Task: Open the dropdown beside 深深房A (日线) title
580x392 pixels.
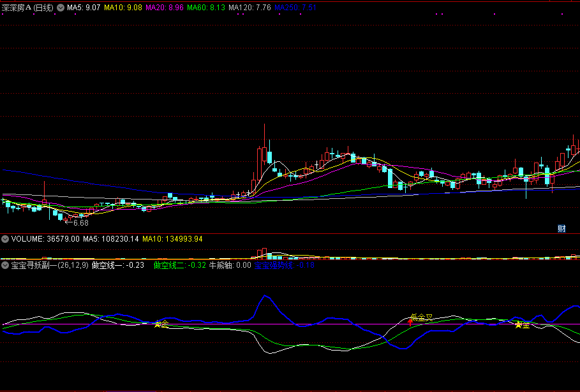Action: [61, 8]
